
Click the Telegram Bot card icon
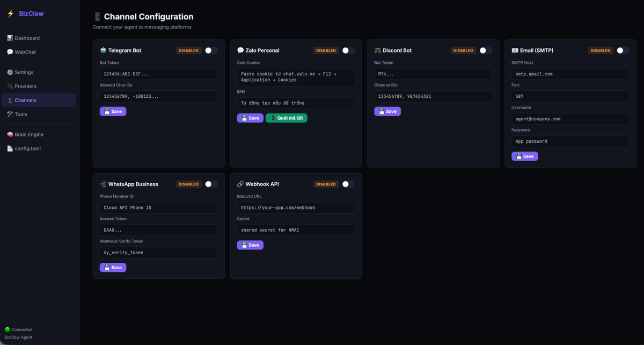click(103, 50)
